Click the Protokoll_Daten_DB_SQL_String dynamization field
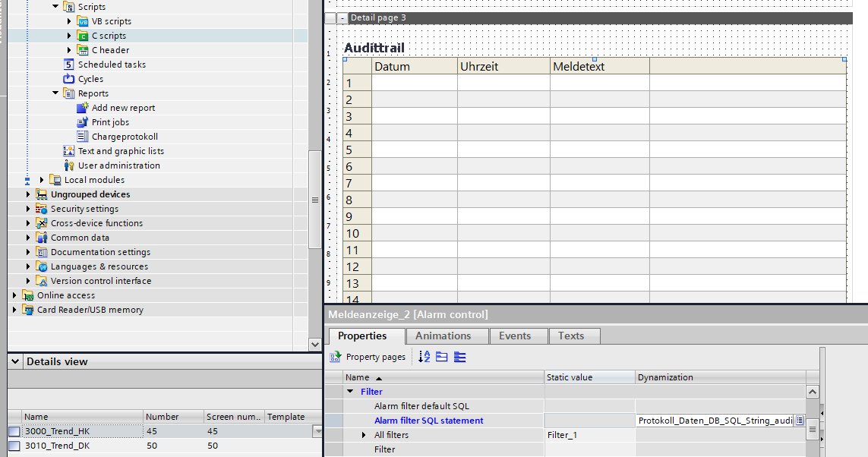The height and width of the screenshot is (457, 868). click(x=715, y=421)
